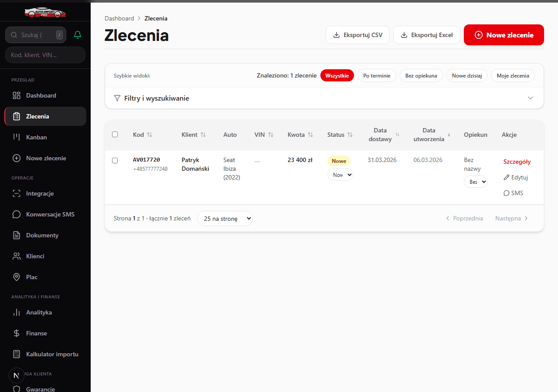This screenshot has height=392, width=558.
Task: Click the Plac map pin icon
Action: point(17,277)
